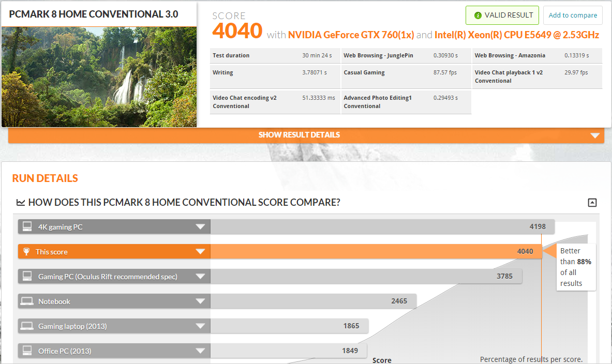Click the '87.57 fps' value
The width and height of the screenshot is (612, 364).
click(x=445, y=72)
